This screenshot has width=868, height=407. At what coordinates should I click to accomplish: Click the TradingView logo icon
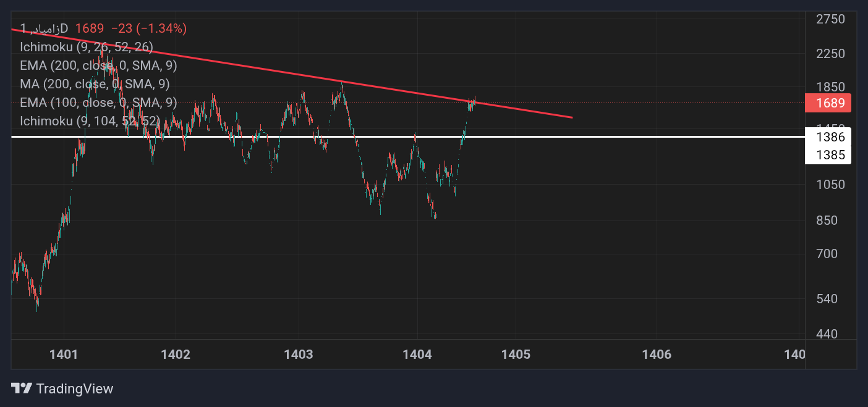tap(22, 388)
